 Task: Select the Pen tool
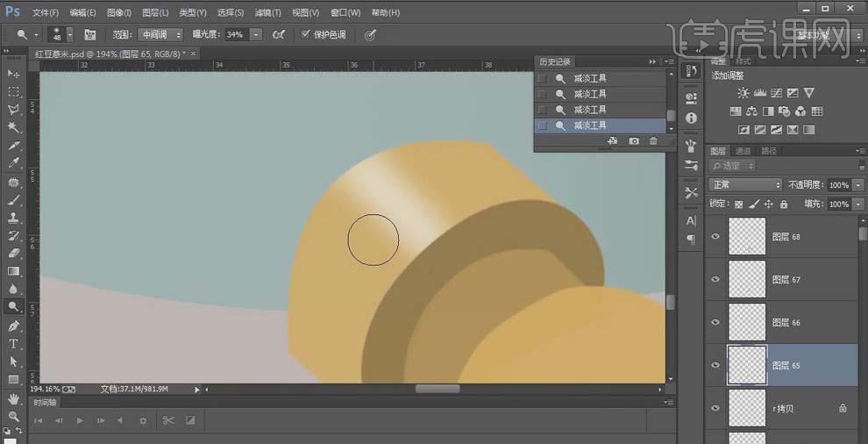14,326
